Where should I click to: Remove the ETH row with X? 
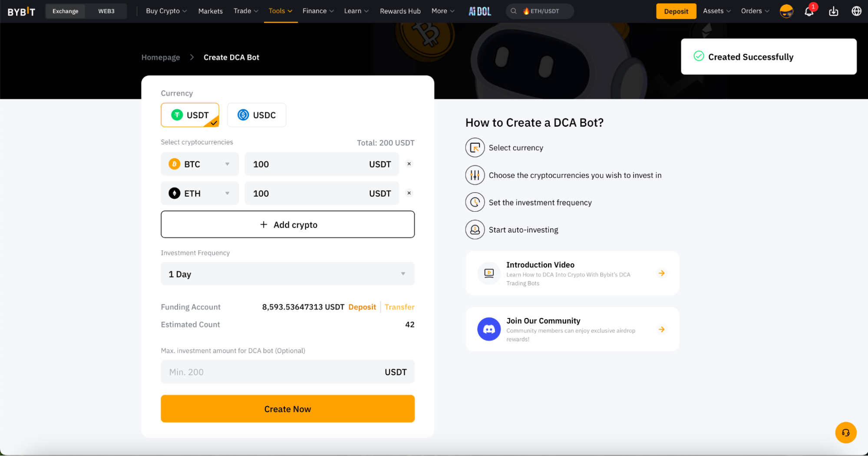coord(409,193)
